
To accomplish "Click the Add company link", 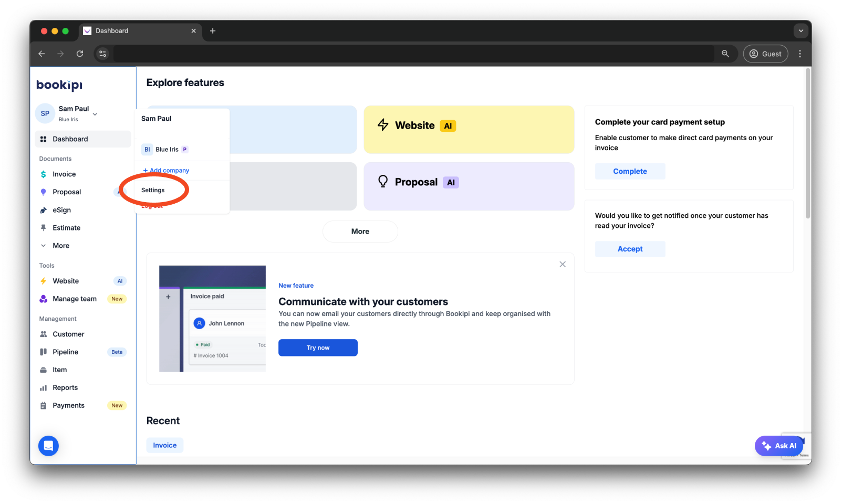I will click(165, 170).
